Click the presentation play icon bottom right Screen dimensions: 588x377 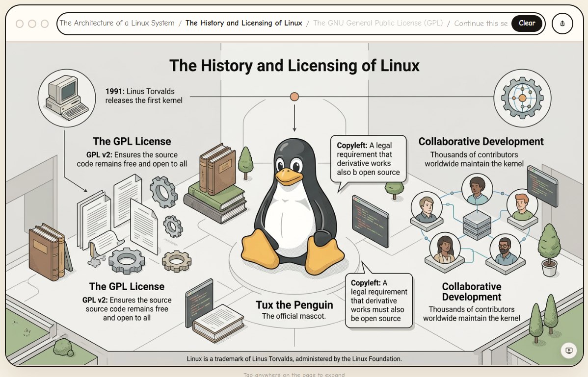pyautogui.click(x=568, y=351)
